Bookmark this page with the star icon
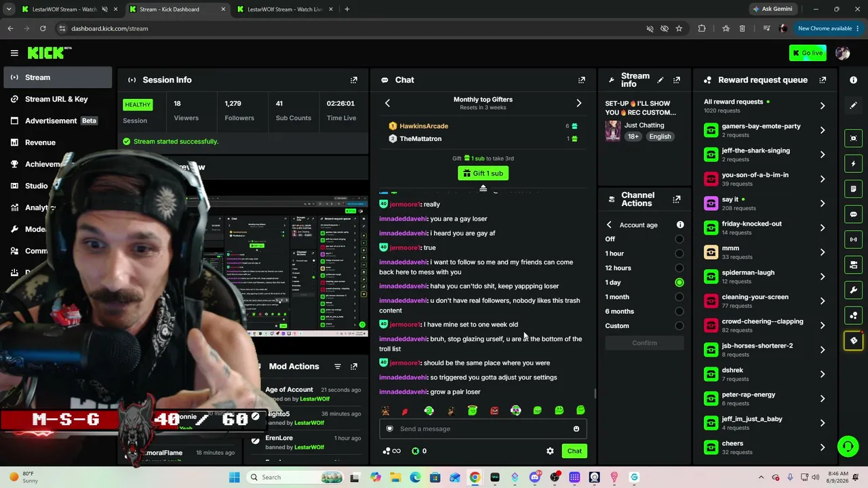 point(679,28)
